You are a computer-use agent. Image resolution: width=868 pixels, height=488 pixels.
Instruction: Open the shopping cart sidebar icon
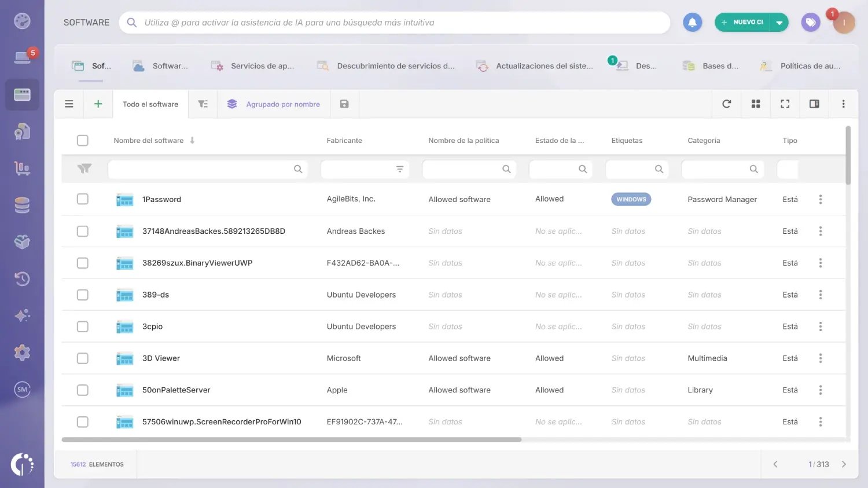tap(22, 168)
